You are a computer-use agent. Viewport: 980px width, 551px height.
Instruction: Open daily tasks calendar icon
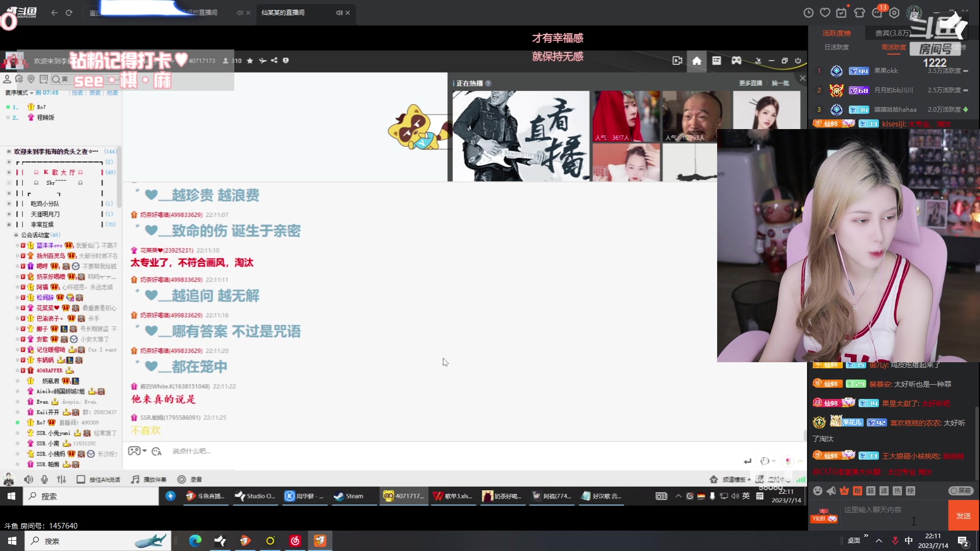click(842, 13)
